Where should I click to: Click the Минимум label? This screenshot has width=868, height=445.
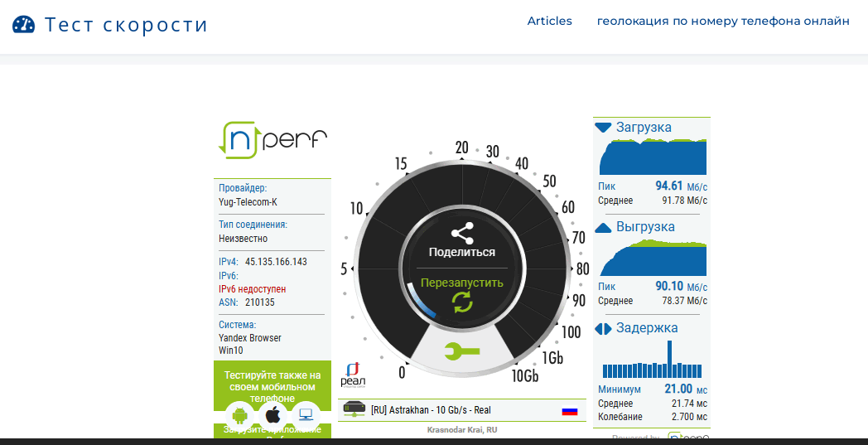620,389
